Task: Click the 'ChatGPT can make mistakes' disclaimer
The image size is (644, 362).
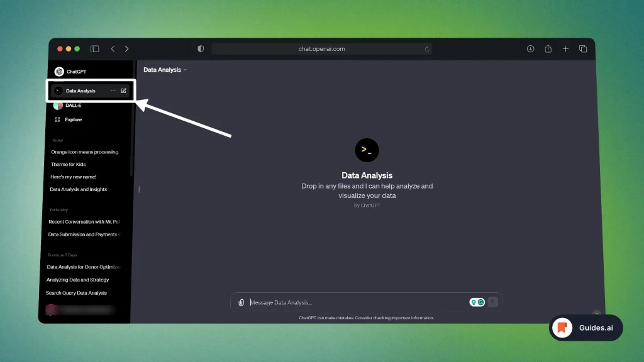Action: pyautogui.click(x=366, y=317)
